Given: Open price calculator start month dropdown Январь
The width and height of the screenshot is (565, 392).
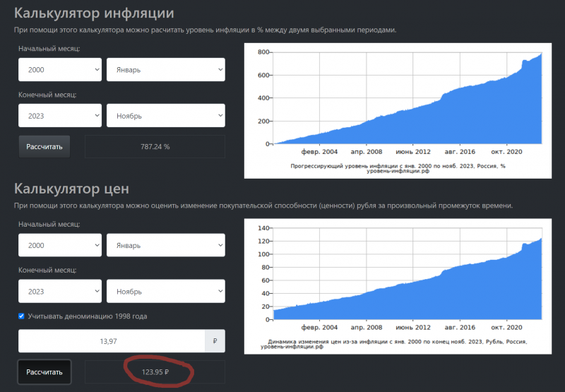Looking at the screenshot, I should pyautogui.click(x=166, y=245).
